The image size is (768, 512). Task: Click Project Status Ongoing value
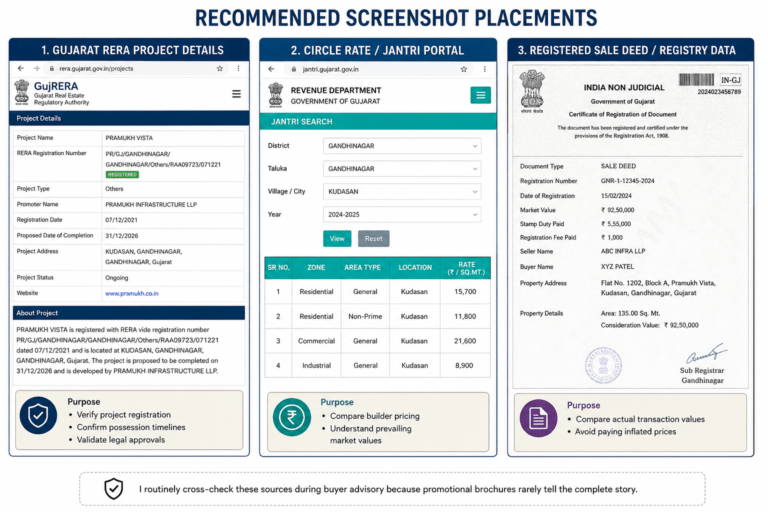click(117, 278)
